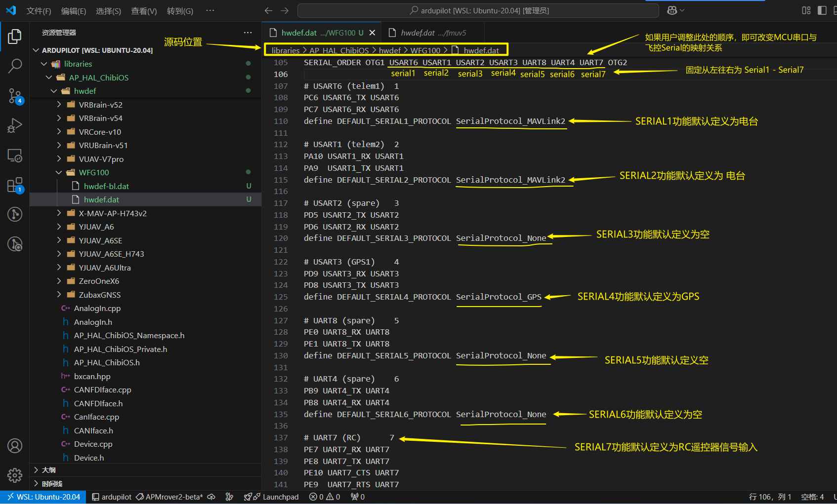
Task: Open the Search view in activity bar
Action: pyautogui.click(x=15, y=66)
